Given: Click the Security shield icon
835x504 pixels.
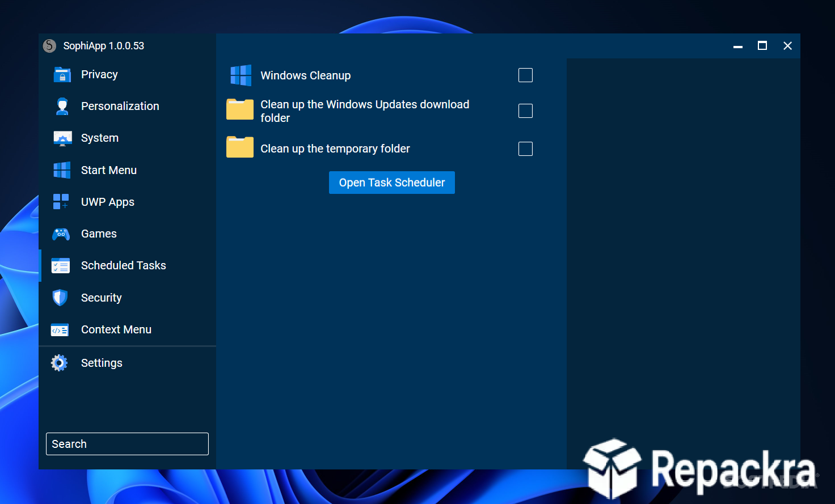Looking at the screenshot, I should [60, 298].
